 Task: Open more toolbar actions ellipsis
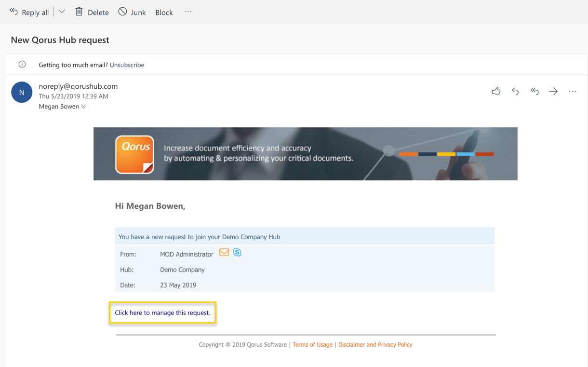(188, 12)
